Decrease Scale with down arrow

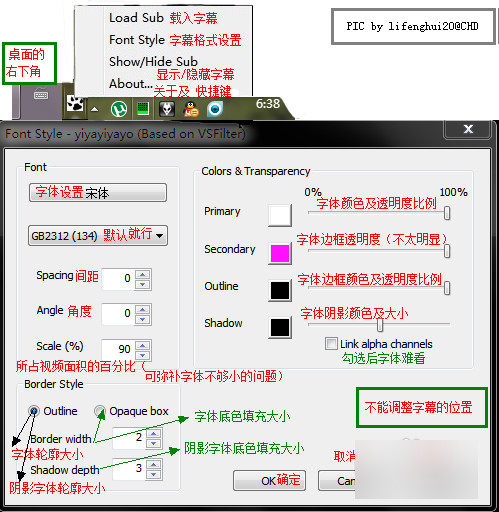pos(143,355)
